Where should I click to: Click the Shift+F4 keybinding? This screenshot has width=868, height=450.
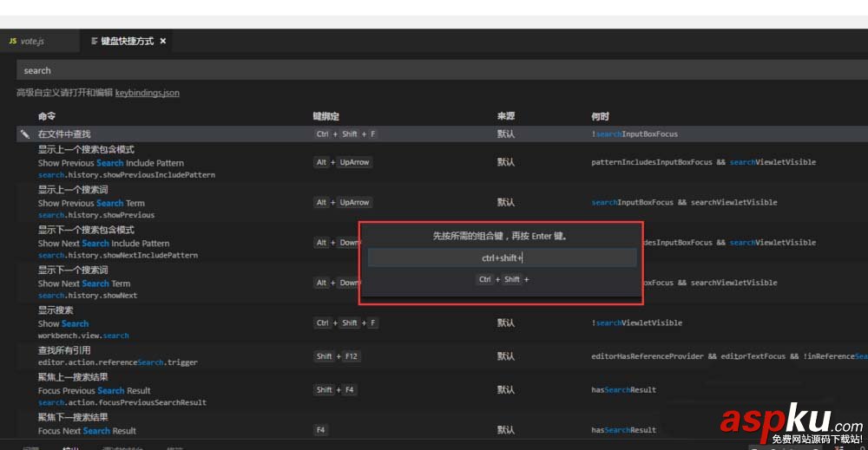[335, 390]
